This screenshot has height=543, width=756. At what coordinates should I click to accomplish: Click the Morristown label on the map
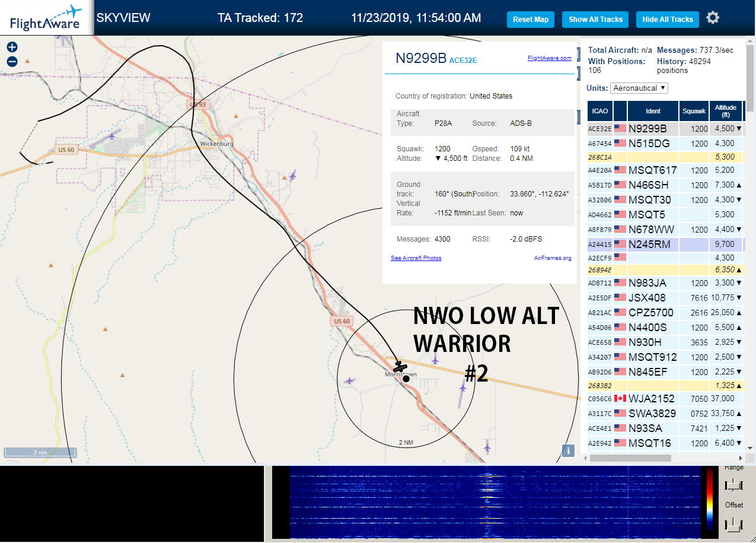[401, 375]
